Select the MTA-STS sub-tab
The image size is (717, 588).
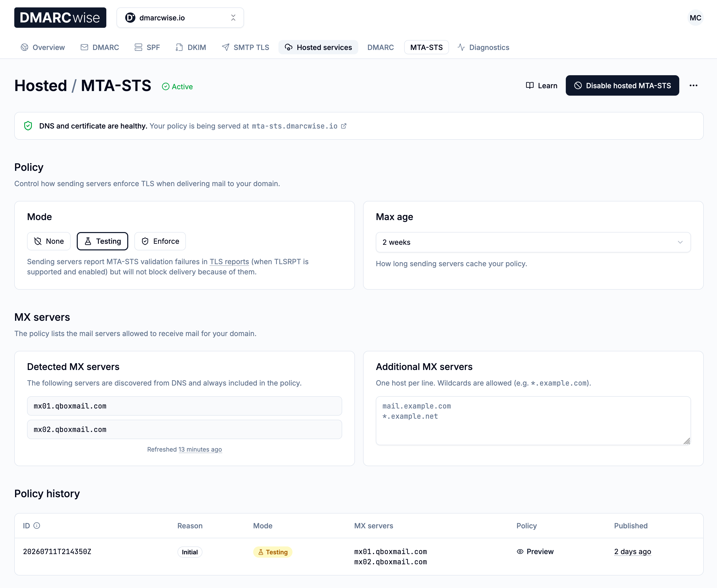tap(426, 47)
